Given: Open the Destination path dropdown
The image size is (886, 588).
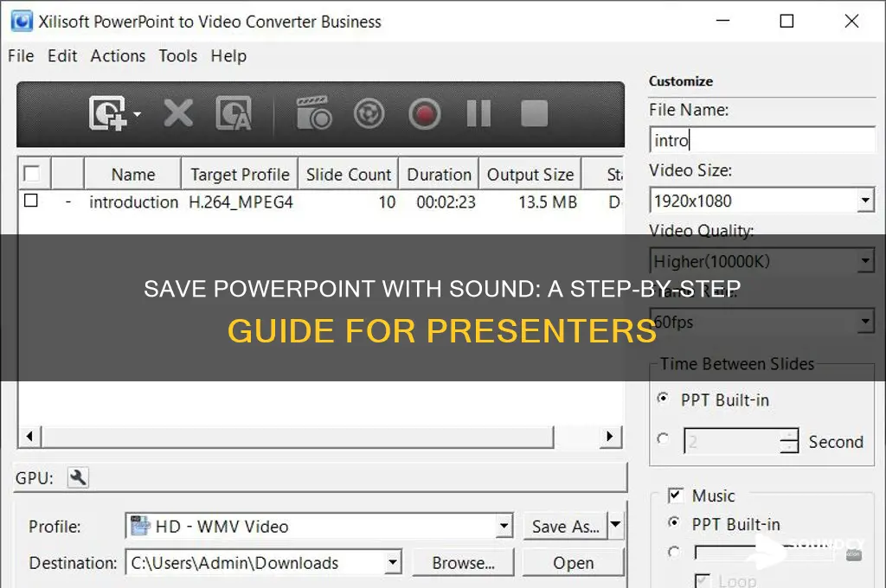Looking at the screenshot, I should [394, 563].
